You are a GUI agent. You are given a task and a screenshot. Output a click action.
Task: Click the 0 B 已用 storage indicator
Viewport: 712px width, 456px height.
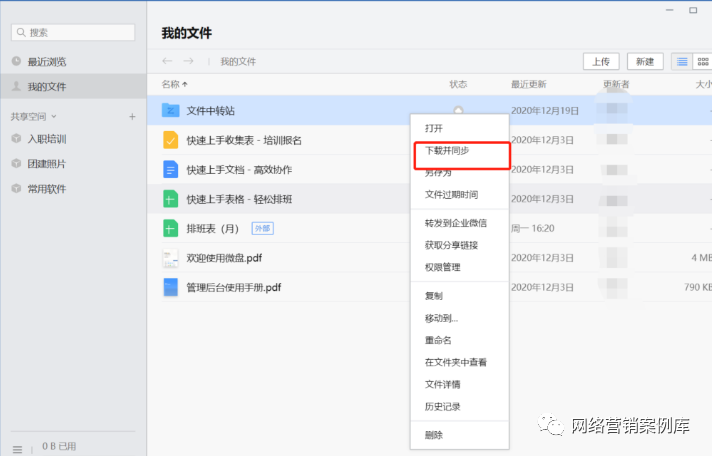click(x=59, y=446)
